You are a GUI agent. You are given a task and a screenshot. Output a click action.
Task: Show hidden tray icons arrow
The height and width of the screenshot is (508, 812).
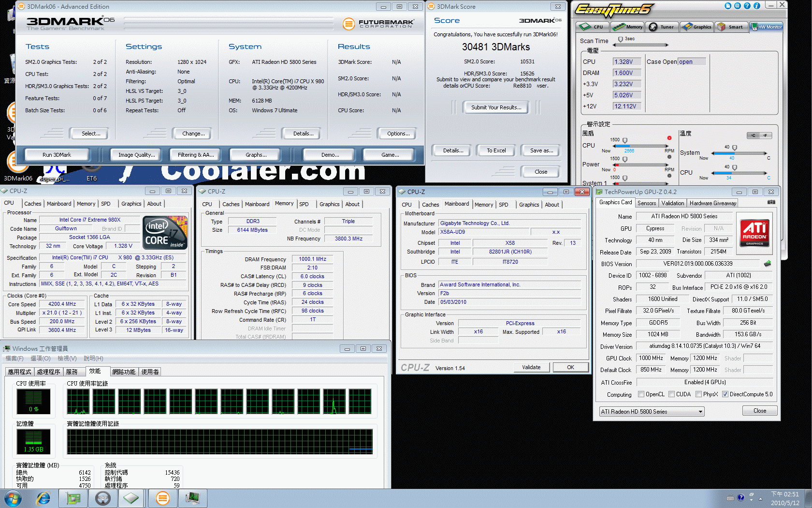(760, 498)
